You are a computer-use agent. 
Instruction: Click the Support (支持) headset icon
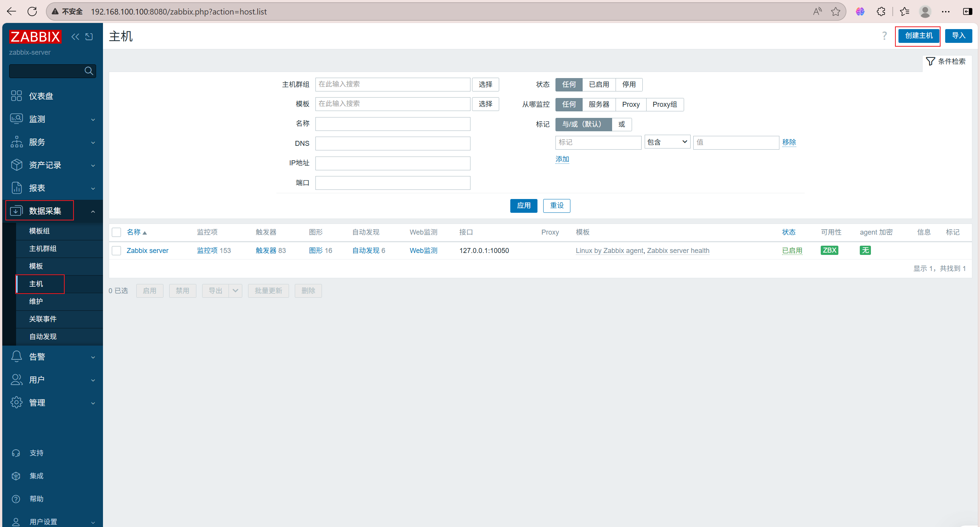click(x=16, y=453)
